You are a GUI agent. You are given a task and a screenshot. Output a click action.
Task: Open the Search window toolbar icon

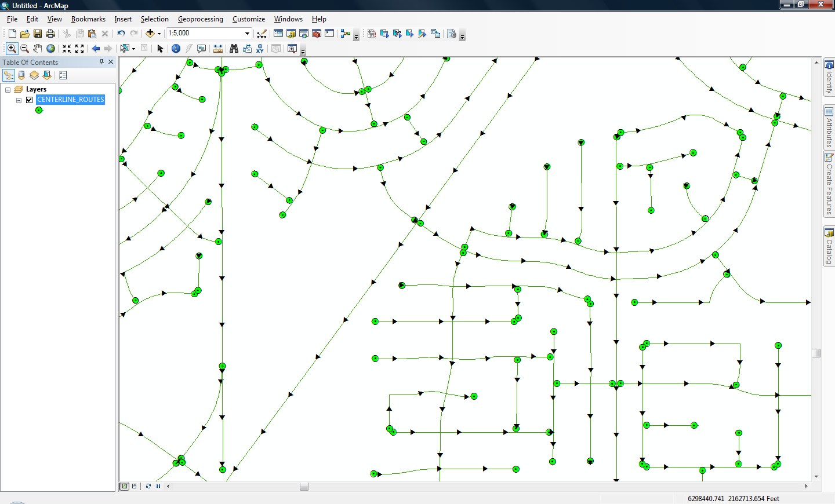[x=304, y=34]
